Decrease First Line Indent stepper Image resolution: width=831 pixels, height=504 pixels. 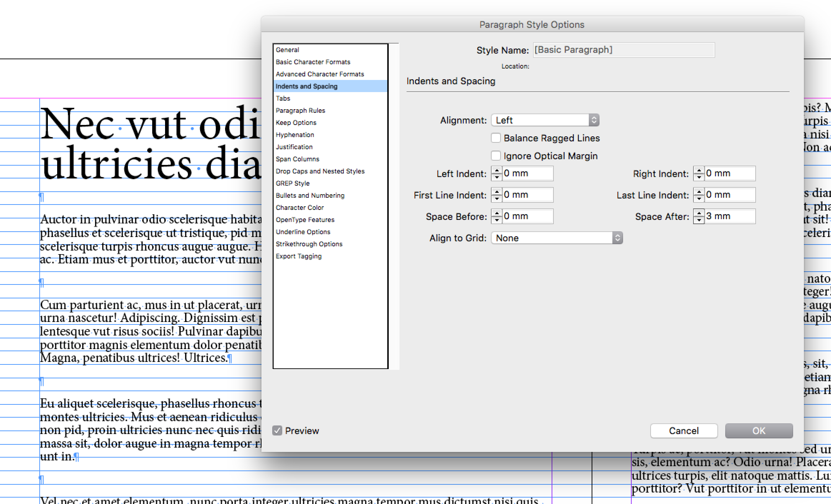click(x=497, y=198)
